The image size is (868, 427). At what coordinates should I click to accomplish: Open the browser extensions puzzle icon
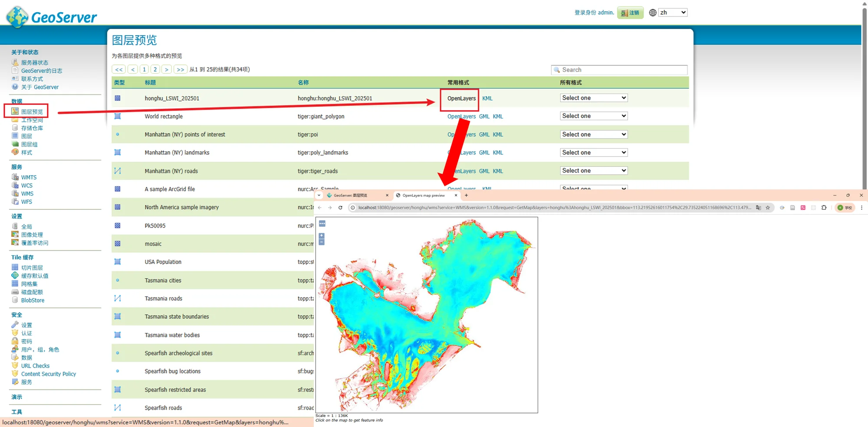click(824, 208)
